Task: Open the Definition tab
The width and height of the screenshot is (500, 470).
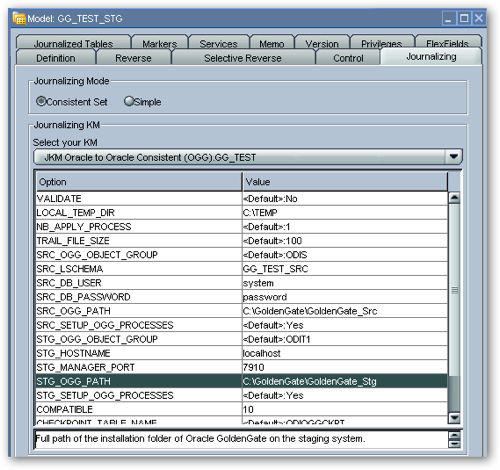Action: 56,58
